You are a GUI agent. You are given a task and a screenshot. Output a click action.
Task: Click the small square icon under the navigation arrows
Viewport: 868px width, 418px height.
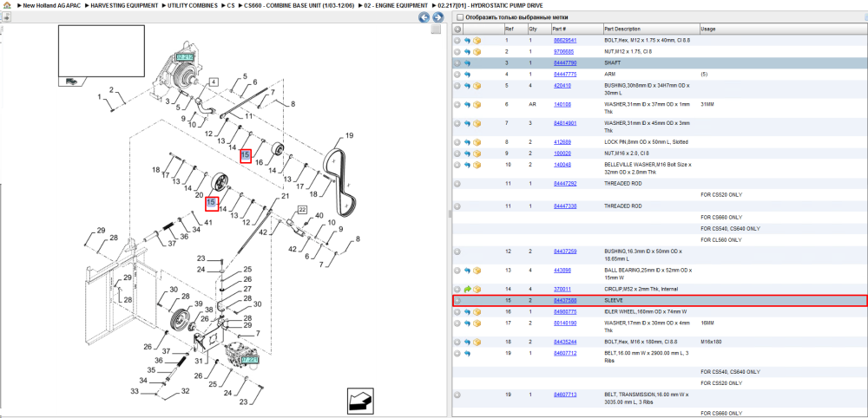pyautogui.click(x=437, y=29)
